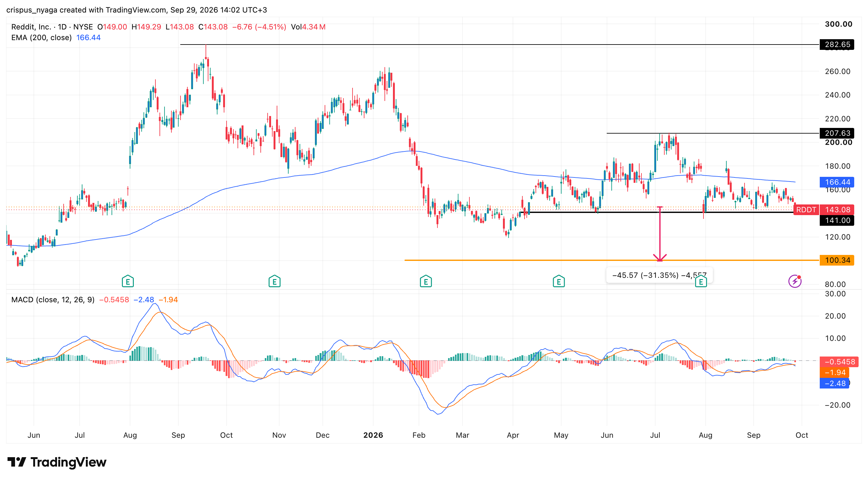Select the red RDDT ticker tag
This screenshot has height=481, width=868.
(x=806, y=210)
